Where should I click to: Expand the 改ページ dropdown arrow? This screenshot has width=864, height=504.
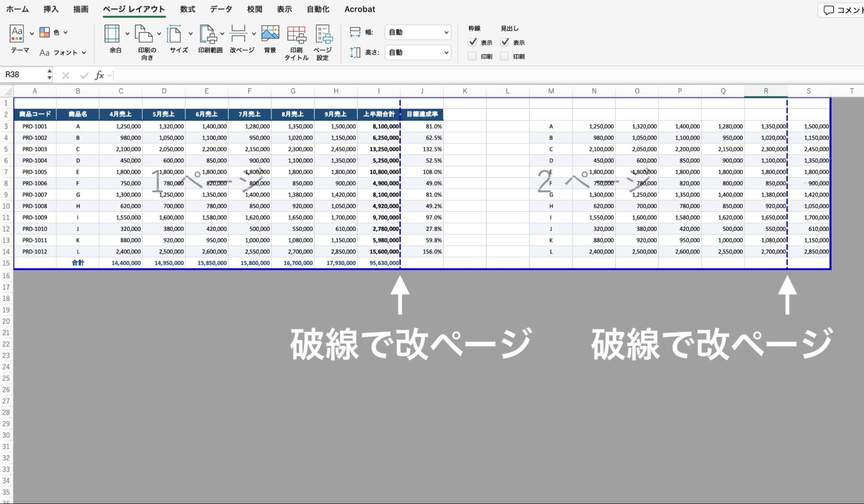254,34
